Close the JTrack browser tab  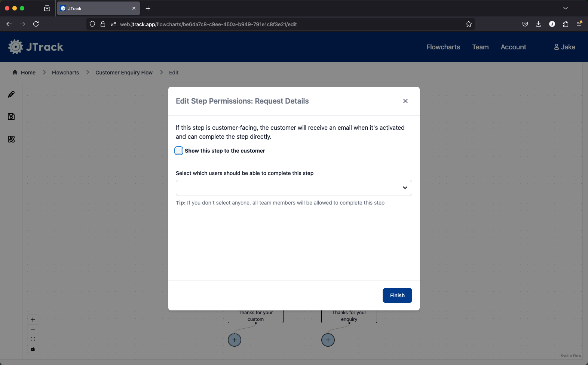[x=134, y=8]
